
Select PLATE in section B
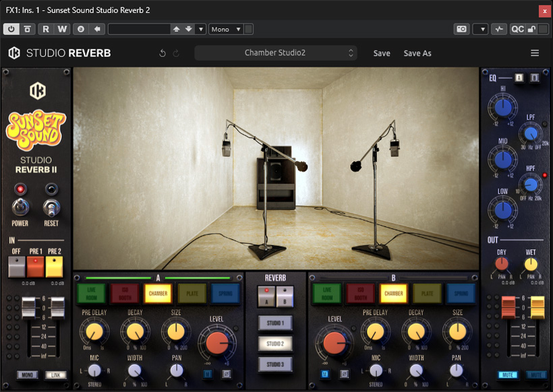click(427, 294)
